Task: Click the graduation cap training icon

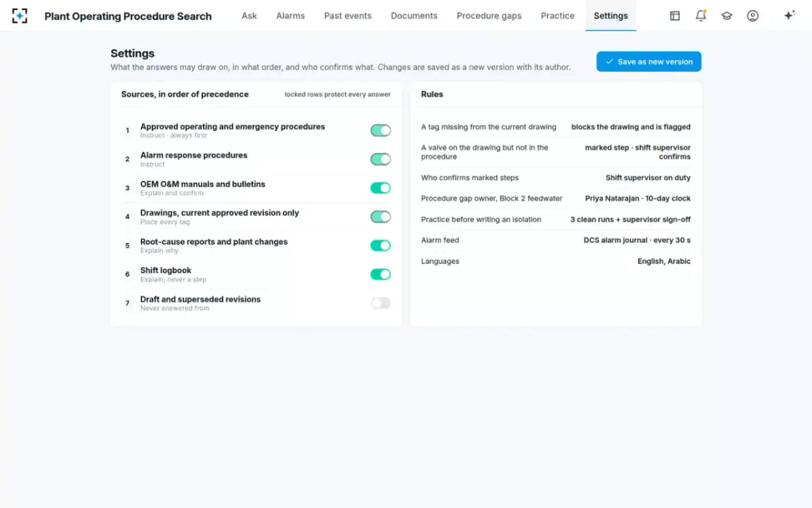Action: (727, 16)
